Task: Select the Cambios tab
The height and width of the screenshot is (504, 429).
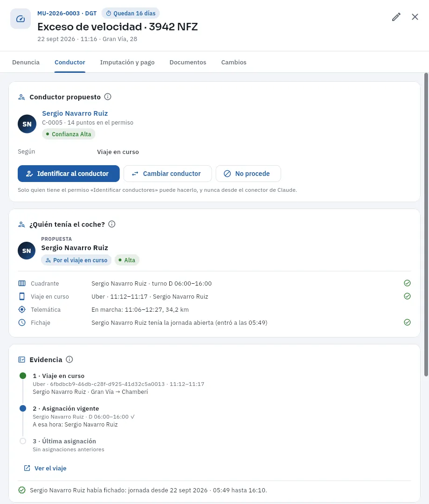Action: pyautogui.click(x=234, y=63)
